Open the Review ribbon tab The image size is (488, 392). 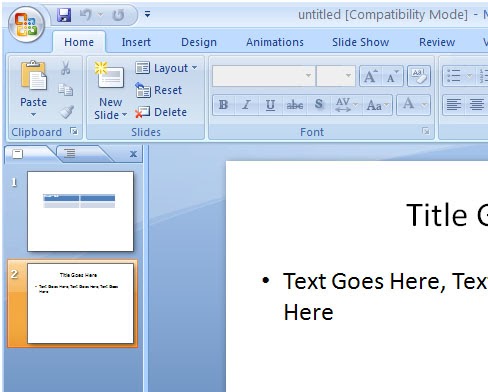pyautogui.click(x=437, y=42)
